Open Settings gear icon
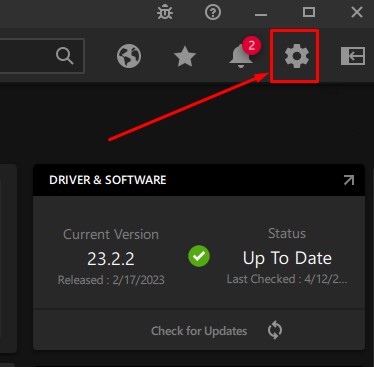The height and width of the screenshot is (367, 374). click(296, 56)
